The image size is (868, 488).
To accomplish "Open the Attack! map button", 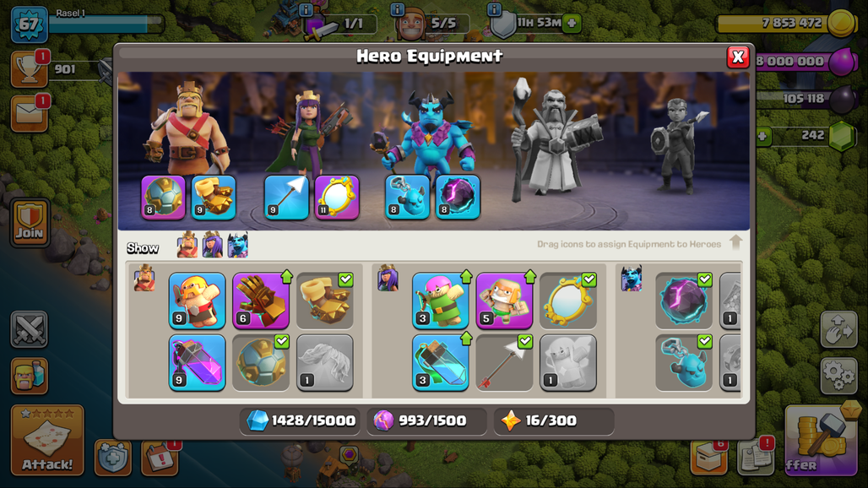I will click(47, 441).
